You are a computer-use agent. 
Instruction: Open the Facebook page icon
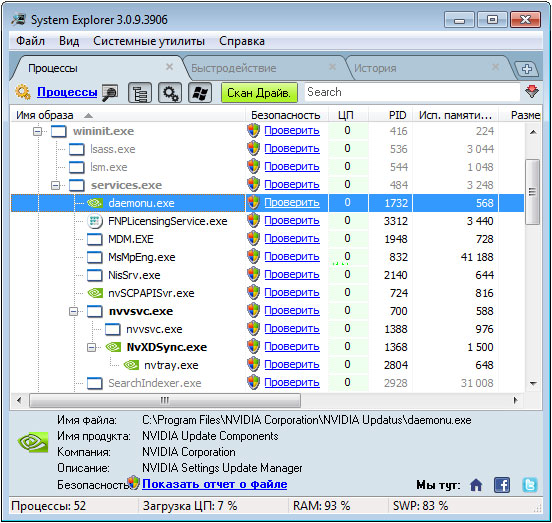[x=502, y=485]
